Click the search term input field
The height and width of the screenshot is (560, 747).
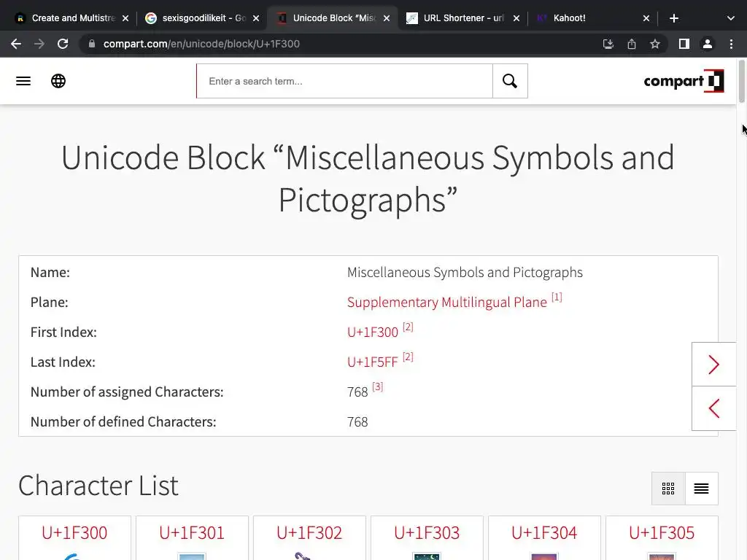[x=344, y=81]
